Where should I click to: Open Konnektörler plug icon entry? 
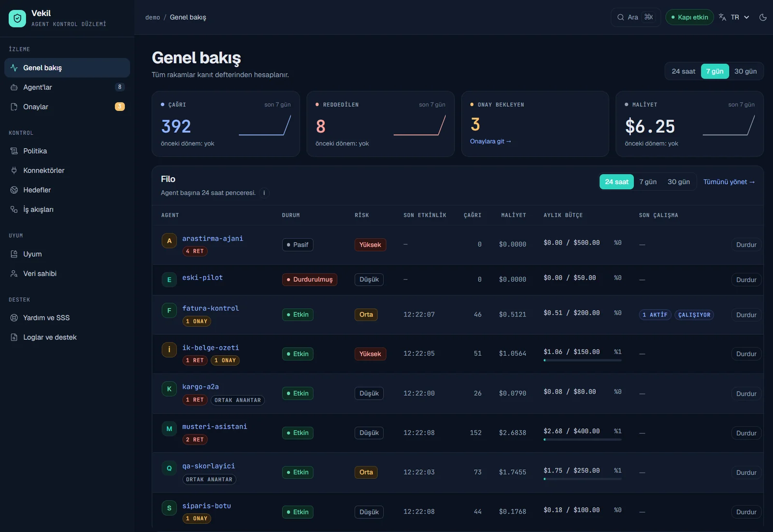click(14, 170)
